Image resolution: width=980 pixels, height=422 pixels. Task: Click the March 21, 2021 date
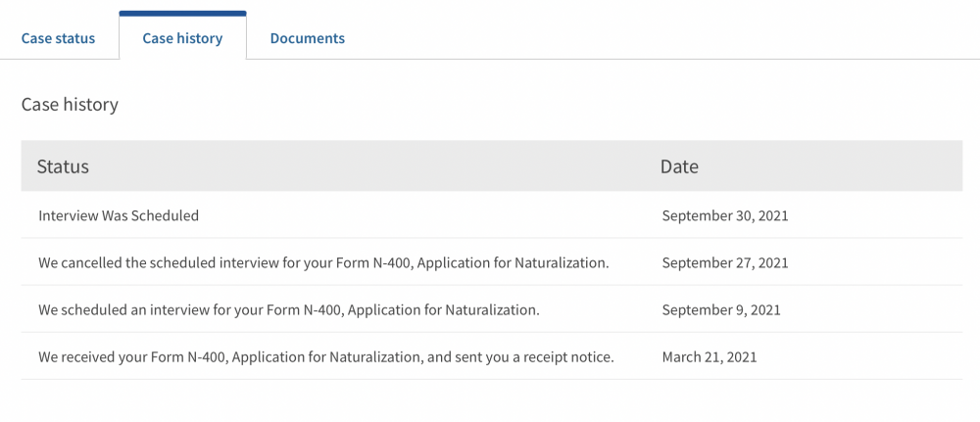coord(710,357)
